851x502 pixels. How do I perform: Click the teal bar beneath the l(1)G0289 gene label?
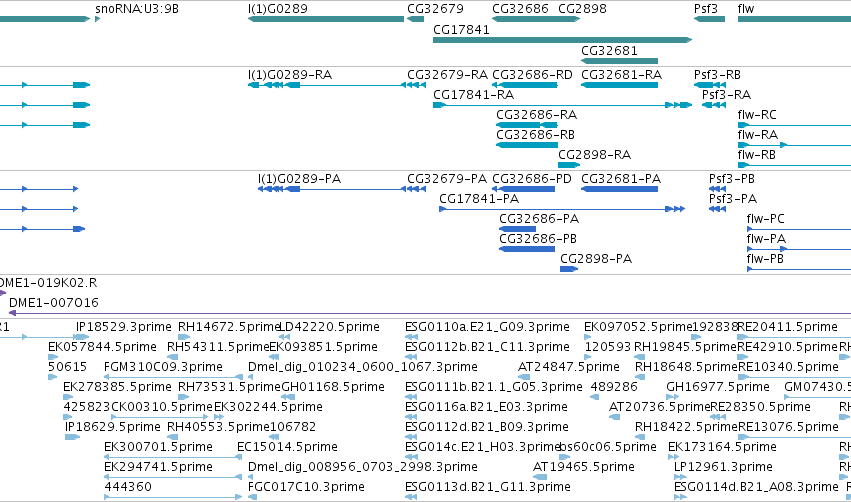(326, 19)
